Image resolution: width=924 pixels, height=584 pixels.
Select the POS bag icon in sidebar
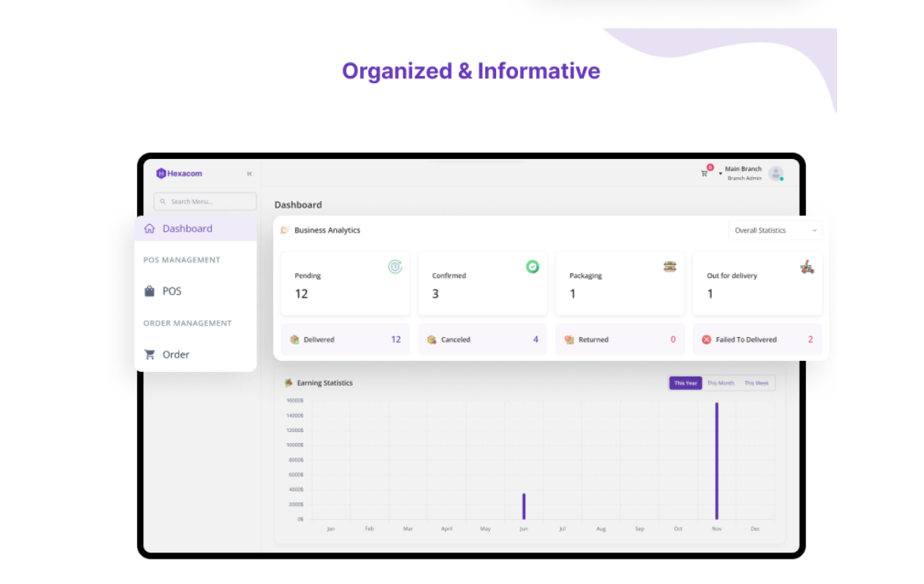(x=150, y=290)
